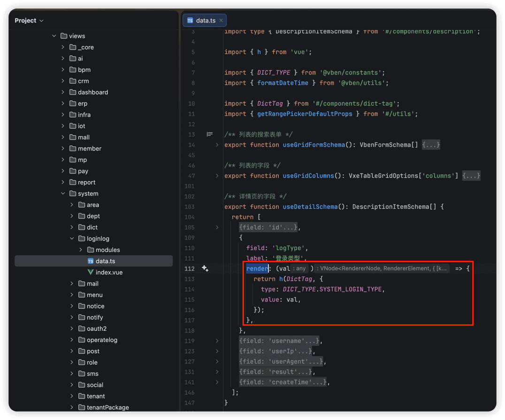Click the VNode return type inlay hint
This screenshot has height=420, width=505.
coord(382,268)
